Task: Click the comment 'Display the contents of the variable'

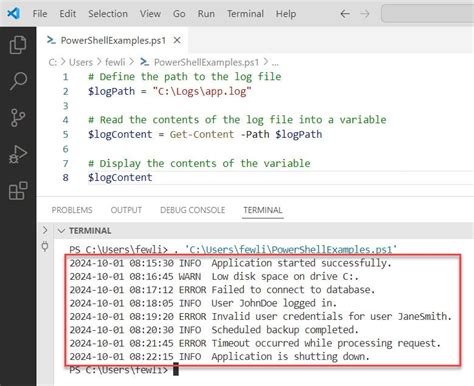Action: point(199,163)
